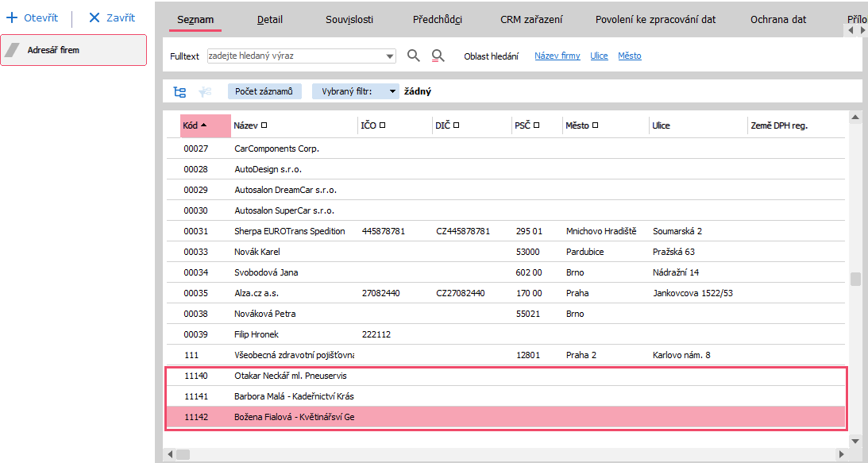This screenshot has height=463, width=868.
Task: Click the greyed tree icon beside Počet záznamů
Action: click(x=205, y=92)
